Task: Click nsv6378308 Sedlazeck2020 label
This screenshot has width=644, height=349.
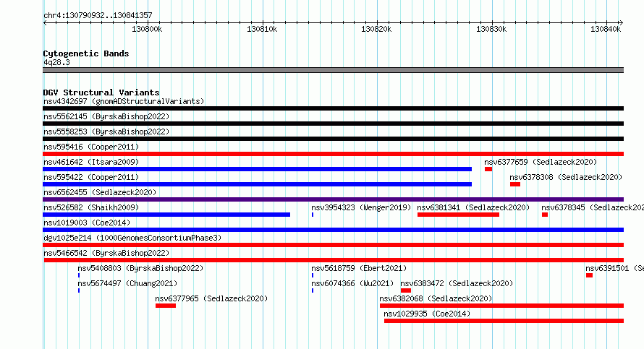Action: point(566,177)
